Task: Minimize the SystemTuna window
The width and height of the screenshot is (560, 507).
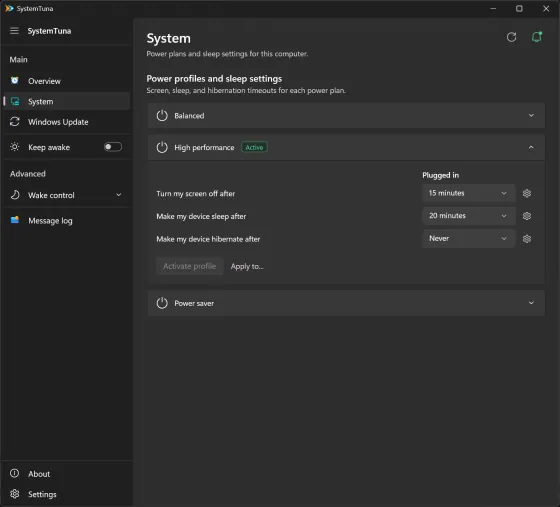Action: click(x=493, y=9)
